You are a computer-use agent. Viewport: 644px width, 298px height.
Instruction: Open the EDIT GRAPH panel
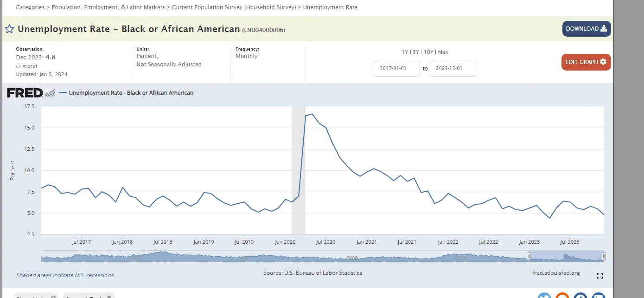click(586, 62)
